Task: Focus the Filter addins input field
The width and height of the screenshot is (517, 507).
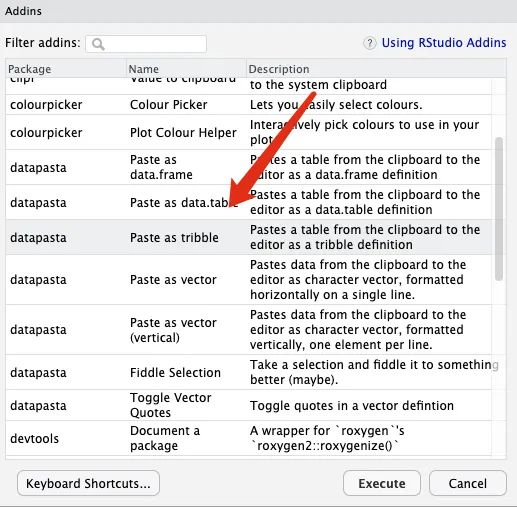Action: [146, 44]
